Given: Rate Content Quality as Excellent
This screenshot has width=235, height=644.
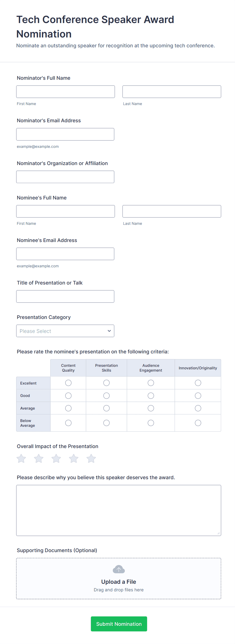Looking at the screenshot, I should [68, 383].
